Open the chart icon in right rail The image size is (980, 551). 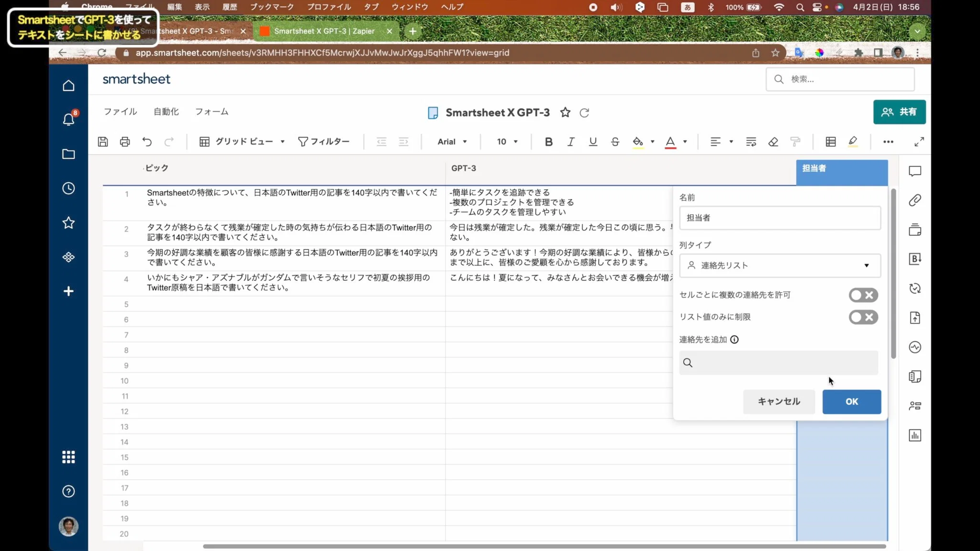(915, 435)
